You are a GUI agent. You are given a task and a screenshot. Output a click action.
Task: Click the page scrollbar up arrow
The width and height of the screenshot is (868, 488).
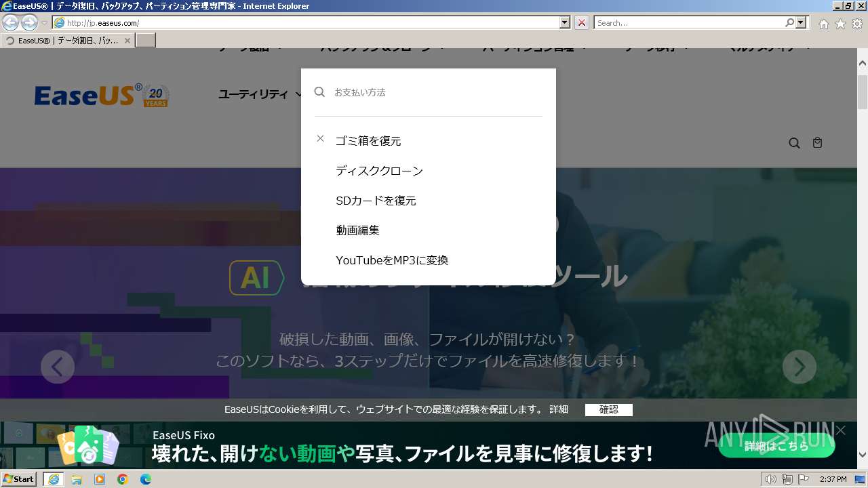pos(863,63)
